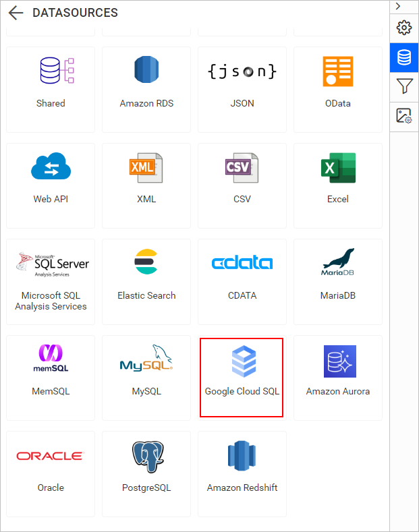Choose the Amazon RDS datasource icon
This screenshot has width=419, height=532.
click(146, 69)
